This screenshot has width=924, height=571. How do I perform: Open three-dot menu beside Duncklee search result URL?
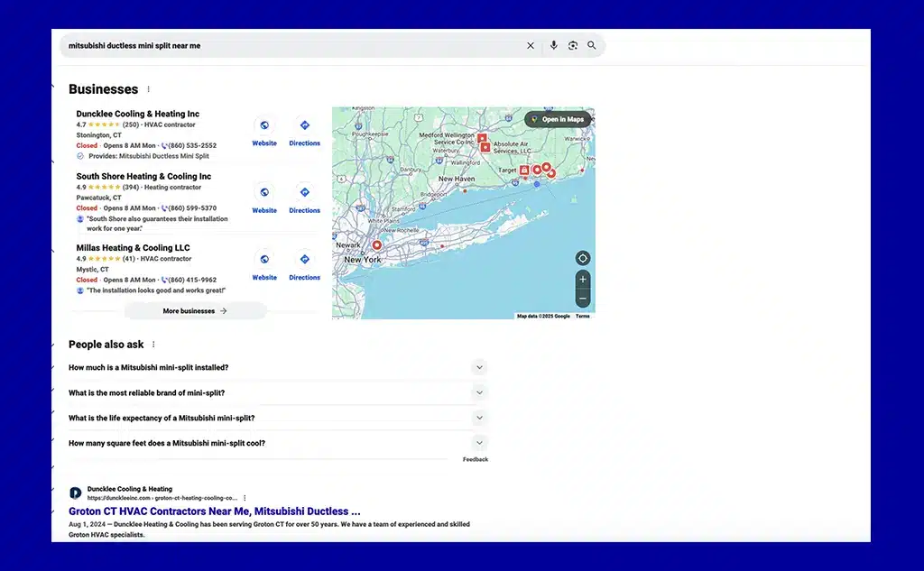coord(245,498)
